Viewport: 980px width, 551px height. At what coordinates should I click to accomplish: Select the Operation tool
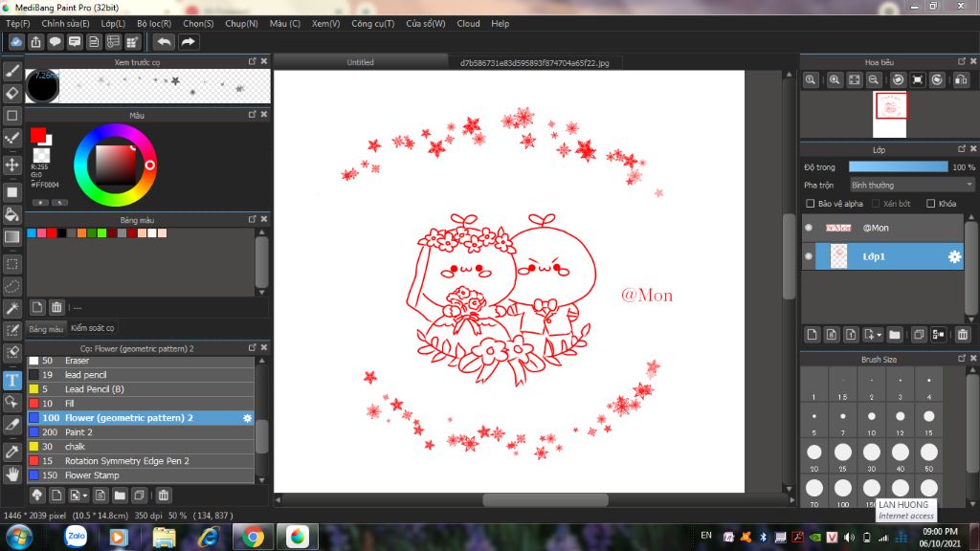pos(11,403)
